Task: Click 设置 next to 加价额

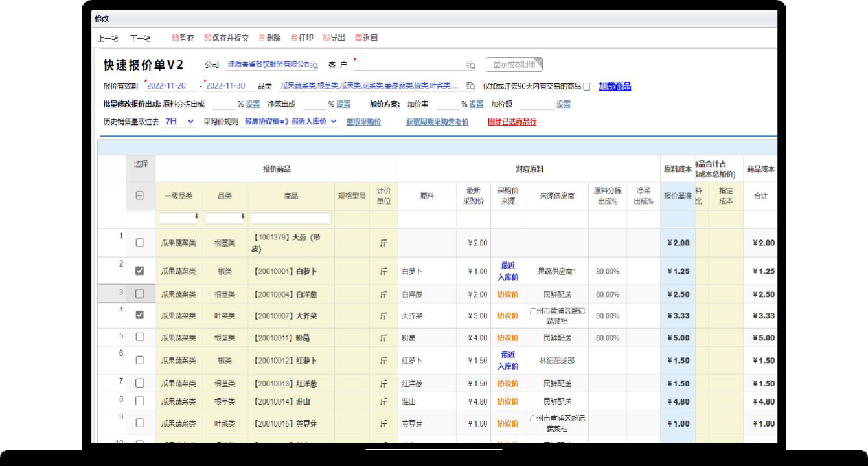Action: point(564,104)
